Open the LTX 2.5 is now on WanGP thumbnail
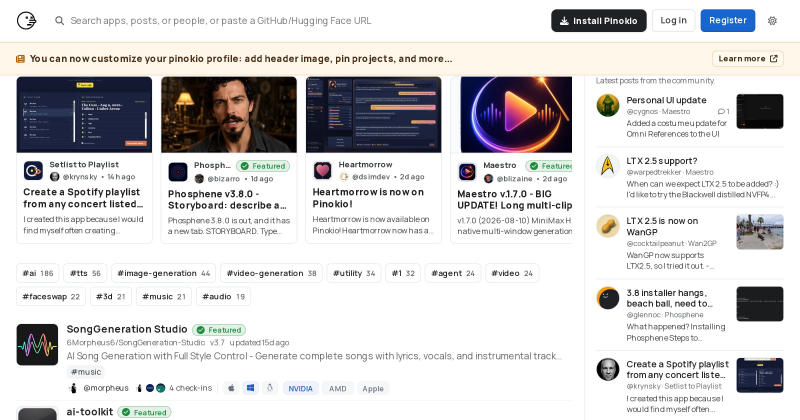Image resolution: width=800 pixels, height=420 pixels. (760, 232)
